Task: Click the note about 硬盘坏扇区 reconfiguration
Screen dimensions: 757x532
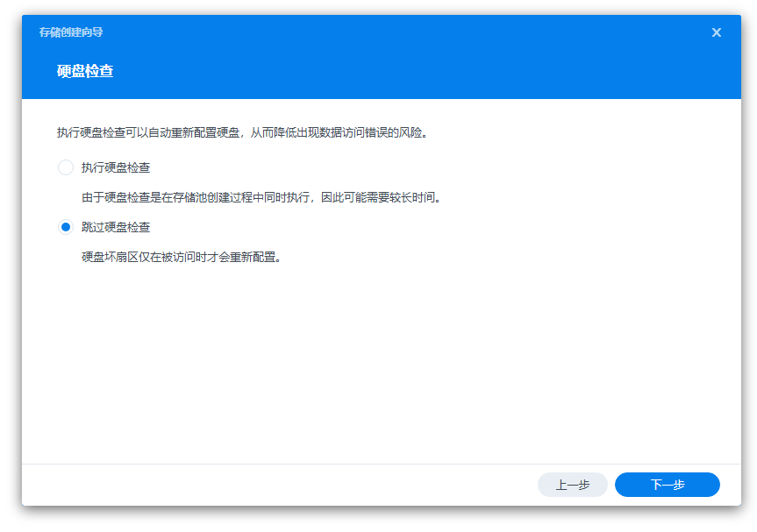Action: 181,257
